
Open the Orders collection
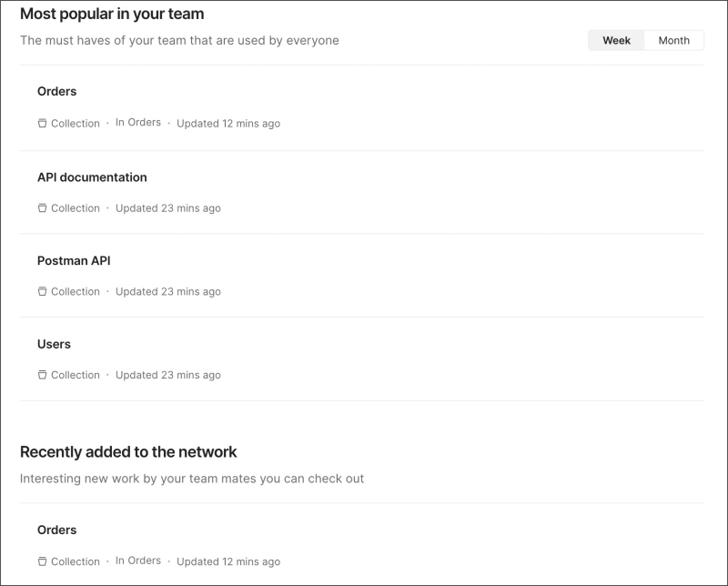coord(56,91)
